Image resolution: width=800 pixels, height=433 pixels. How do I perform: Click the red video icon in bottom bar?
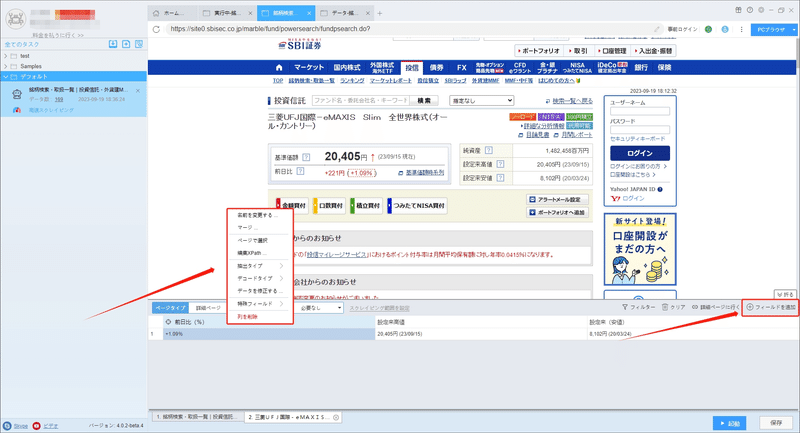coord(37,426)
